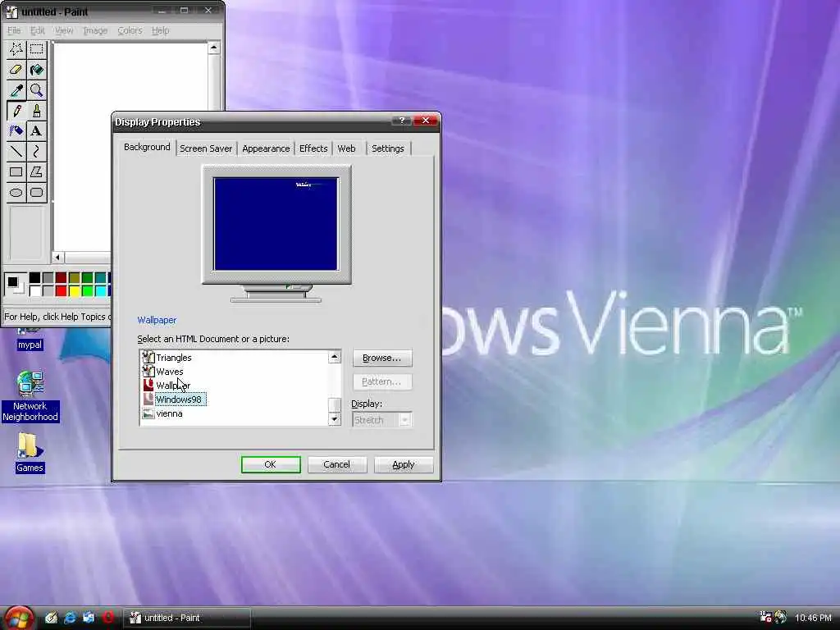The image size is (840, 630).
Task: Go to the Settings tab
Action: (388, 148)
